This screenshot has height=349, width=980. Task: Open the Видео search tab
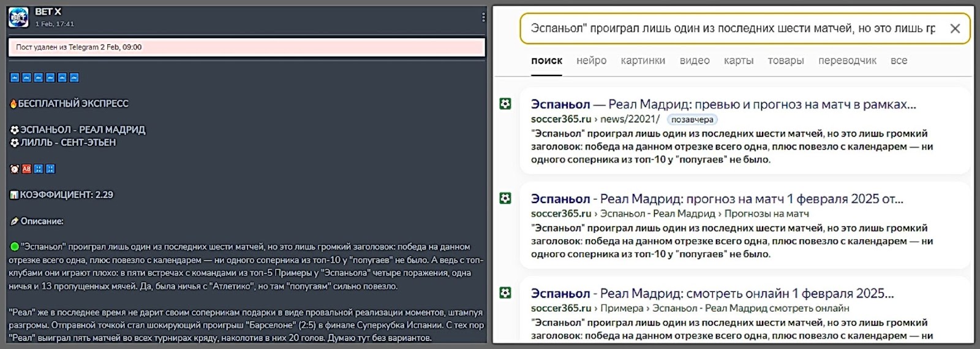click(x=694, y=61)
